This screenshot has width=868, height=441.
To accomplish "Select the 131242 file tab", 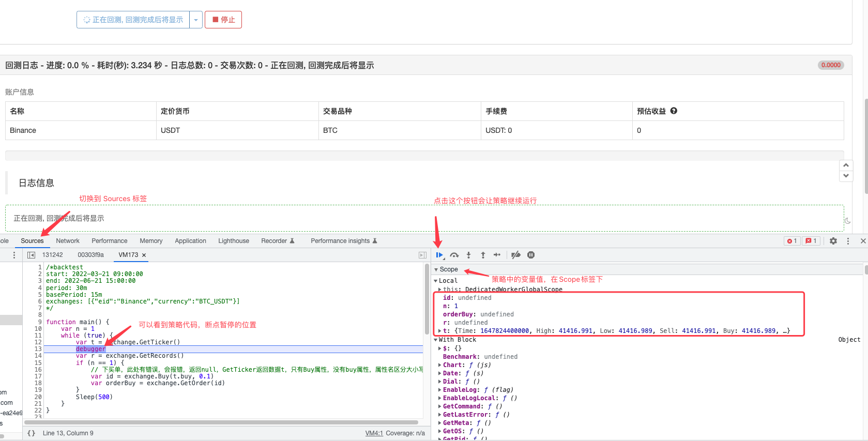I will [x=53, y=255].
